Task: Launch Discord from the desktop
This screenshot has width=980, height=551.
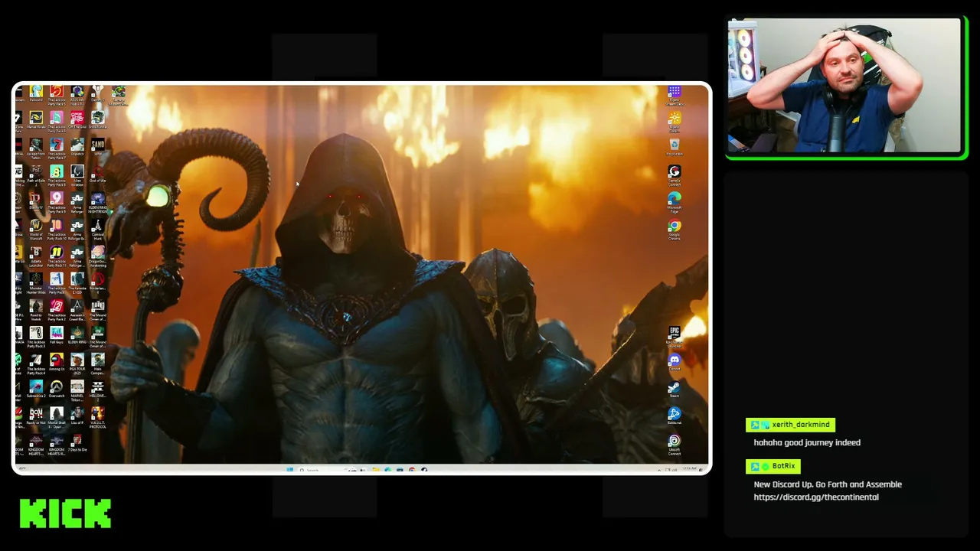Action: pyautogui.click(x=675, y=363)
